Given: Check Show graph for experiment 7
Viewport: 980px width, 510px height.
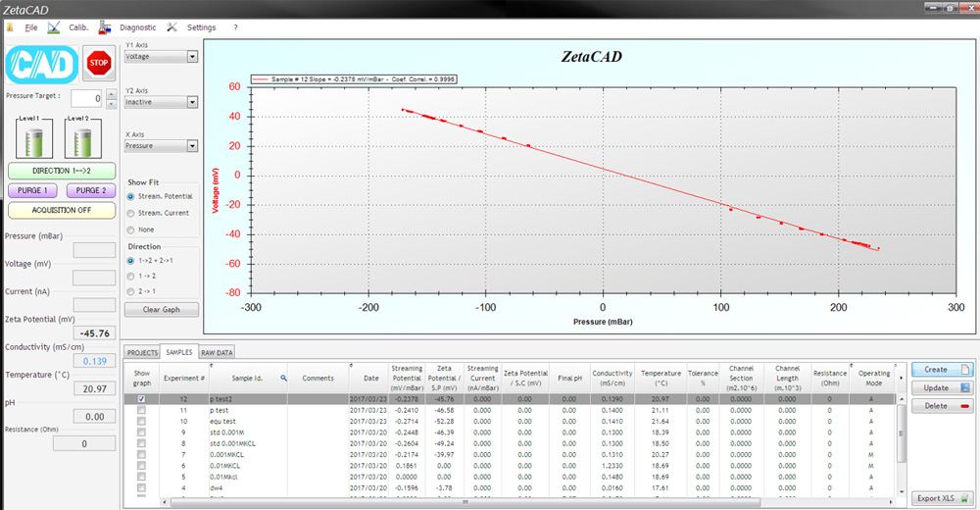Looking at the screenshot, I should (x=141, y=454).
